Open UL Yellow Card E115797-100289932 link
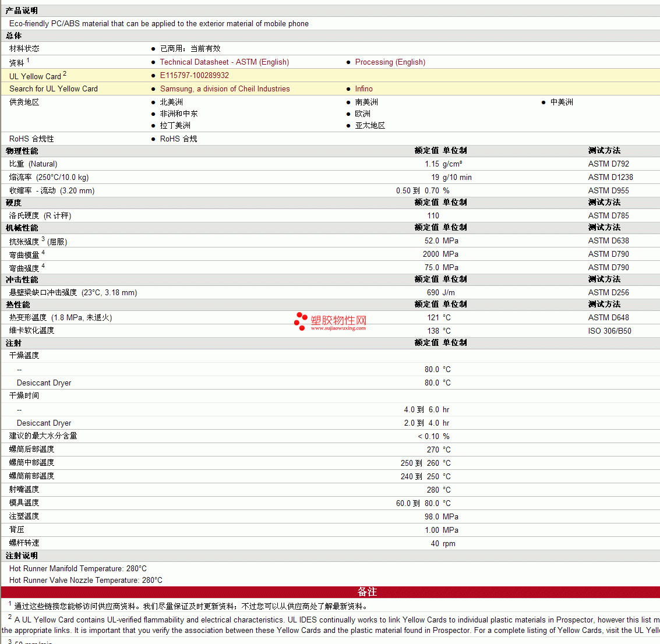Image resolution: width=660 pixels, height=644 pixels. point(195,75)
